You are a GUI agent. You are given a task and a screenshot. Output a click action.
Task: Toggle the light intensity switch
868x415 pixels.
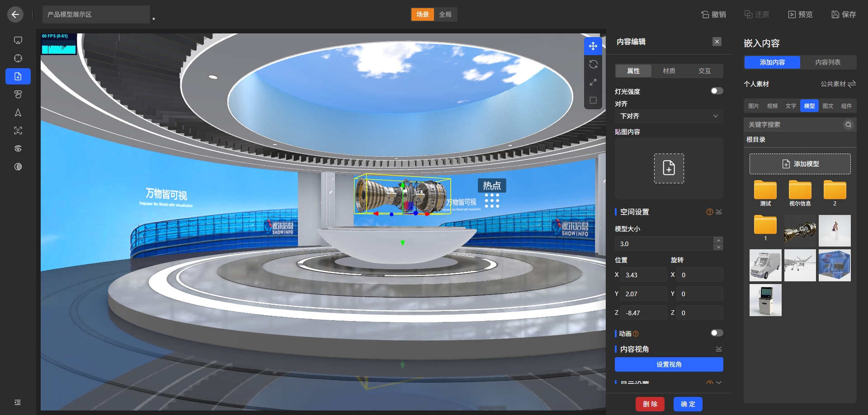pyautogui.click(x=716, y=91)
